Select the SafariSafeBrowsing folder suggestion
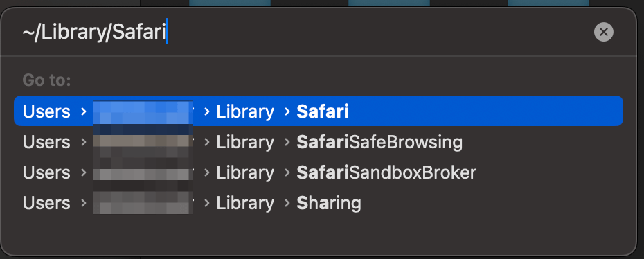Viewport: 644px width, 259px height. [x=319, y=142]
